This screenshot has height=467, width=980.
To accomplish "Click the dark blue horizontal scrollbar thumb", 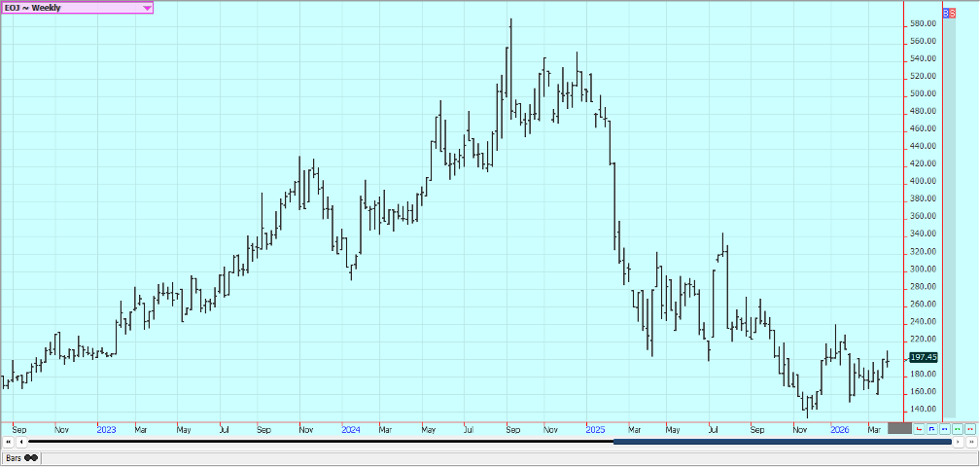I will [782, 442].
